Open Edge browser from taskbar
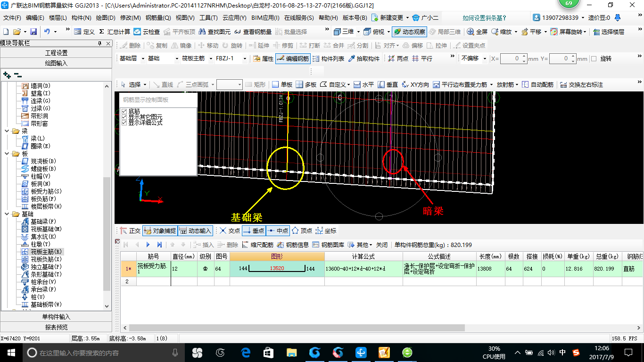 pyautogui.click(x=245, y=352)
